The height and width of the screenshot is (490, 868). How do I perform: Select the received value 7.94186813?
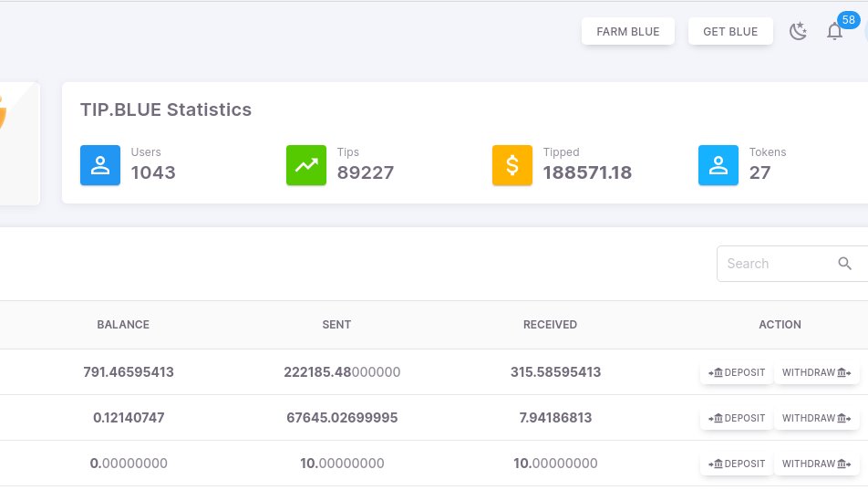556,417
